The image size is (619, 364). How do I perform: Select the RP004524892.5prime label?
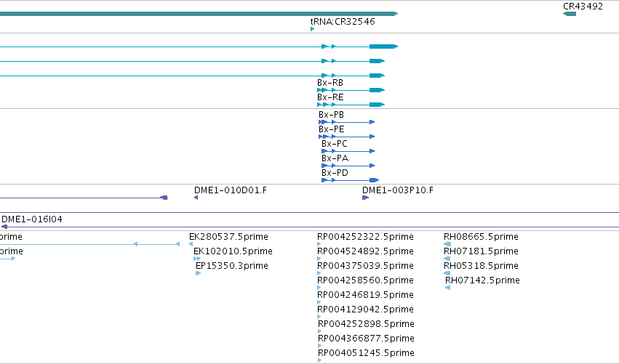(366, 251)
